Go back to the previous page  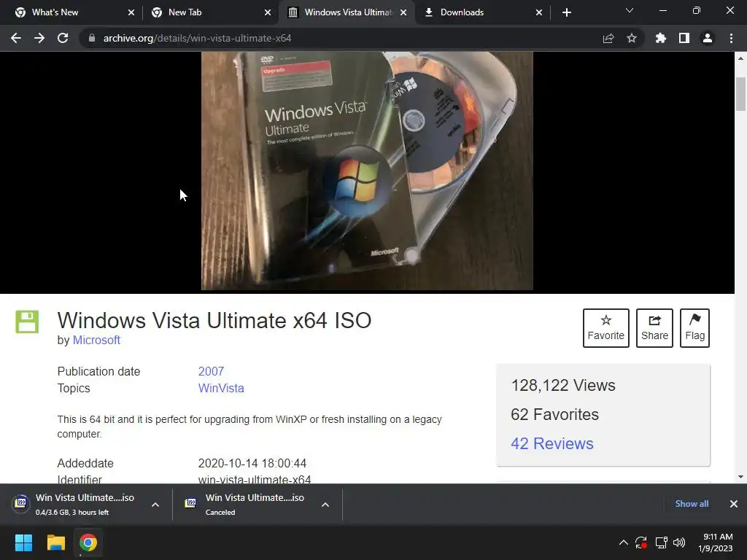(x=16, y=38)
